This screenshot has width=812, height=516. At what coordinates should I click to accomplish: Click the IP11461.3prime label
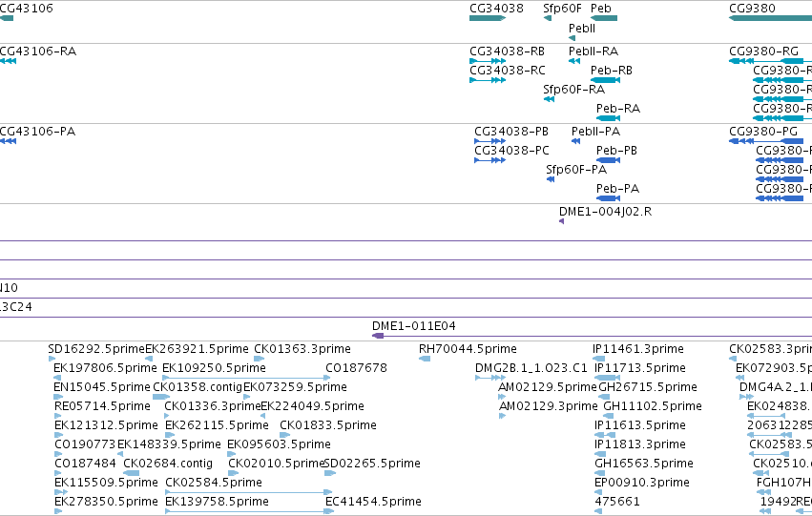[638, 349]
